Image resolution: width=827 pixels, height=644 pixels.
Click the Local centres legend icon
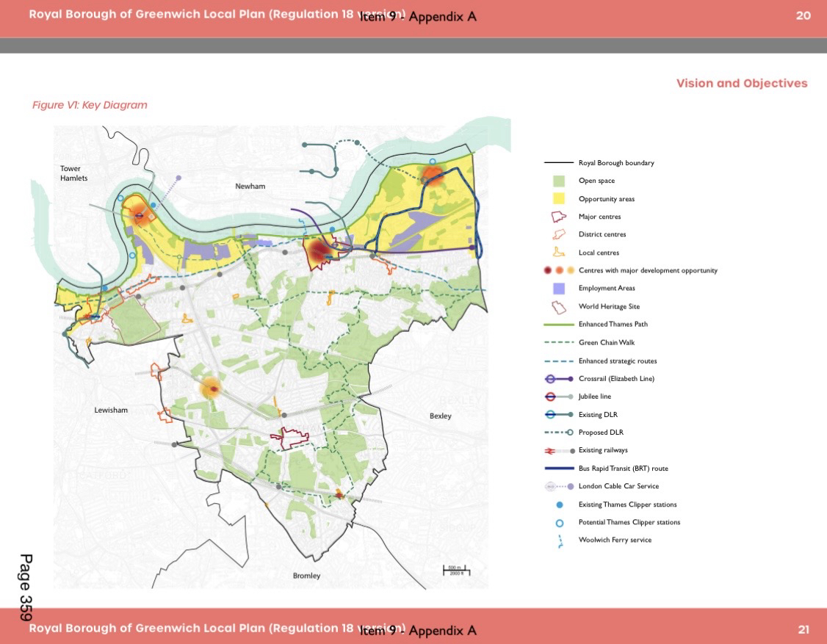click(x=559, y=253)
